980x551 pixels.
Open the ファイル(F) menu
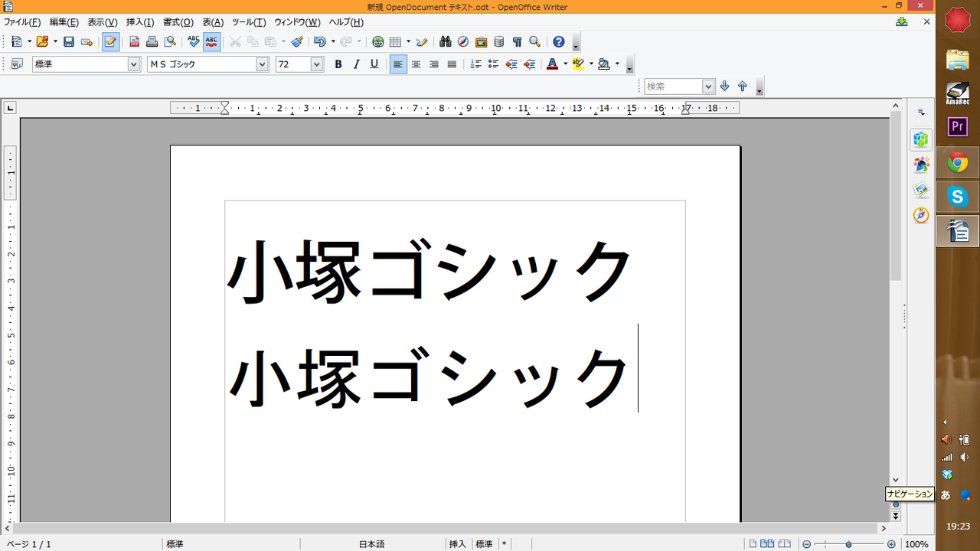(22, 22)
